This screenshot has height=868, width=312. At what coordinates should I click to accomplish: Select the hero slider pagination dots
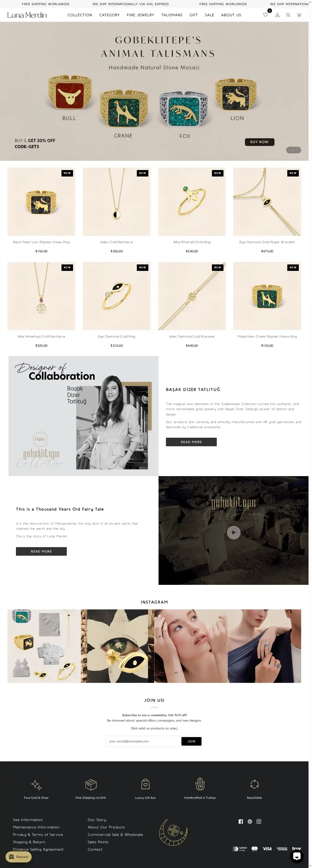(294, 150)
